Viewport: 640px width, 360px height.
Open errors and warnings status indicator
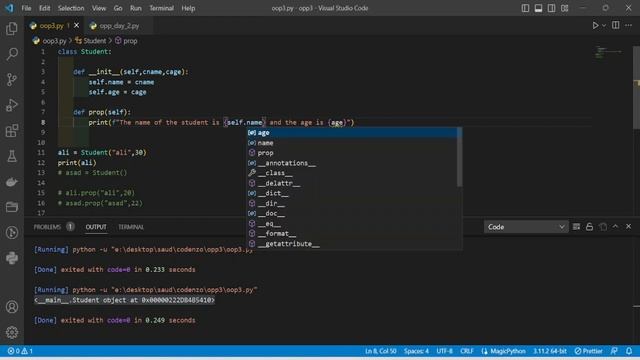20,351
